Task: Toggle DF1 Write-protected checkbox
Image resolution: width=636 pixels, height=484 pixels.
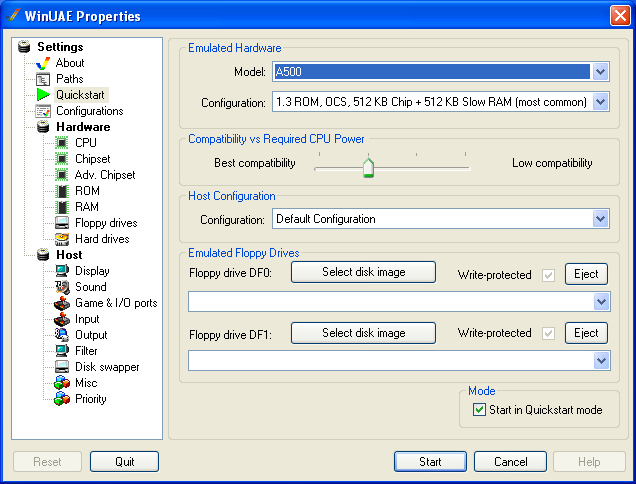Action: click(x=548, y=333)
